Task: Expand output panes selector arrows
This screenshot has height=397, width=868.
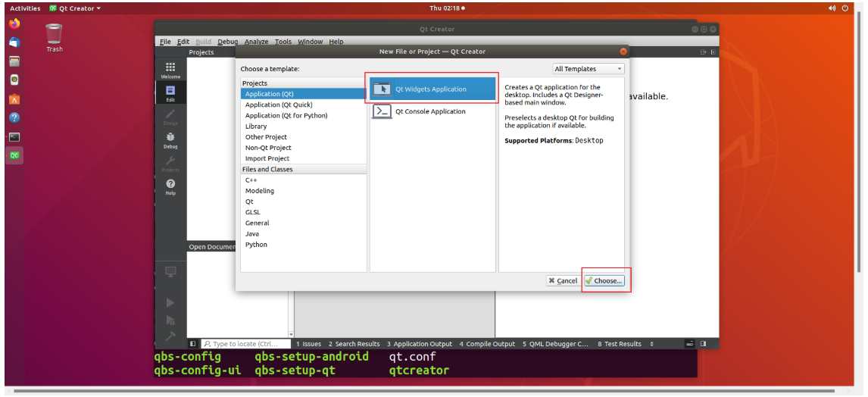Action: 651,344
